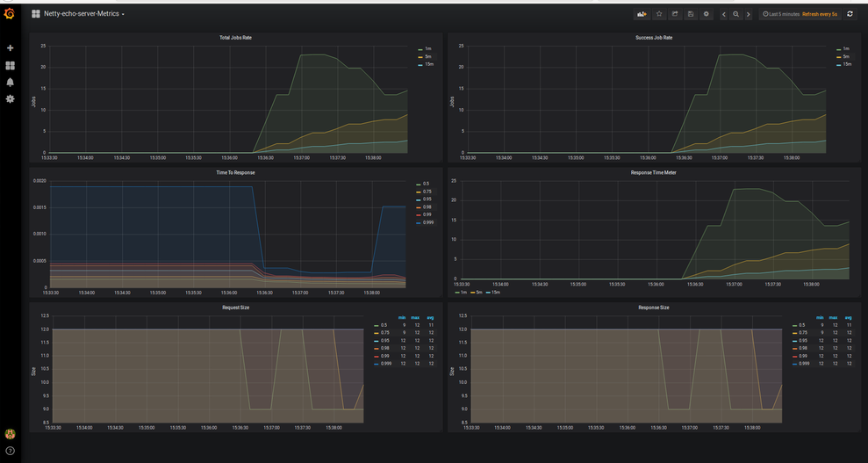Sort Request Size legend by avg column
This screenshot has height=463, width=868.
(429, 318)
